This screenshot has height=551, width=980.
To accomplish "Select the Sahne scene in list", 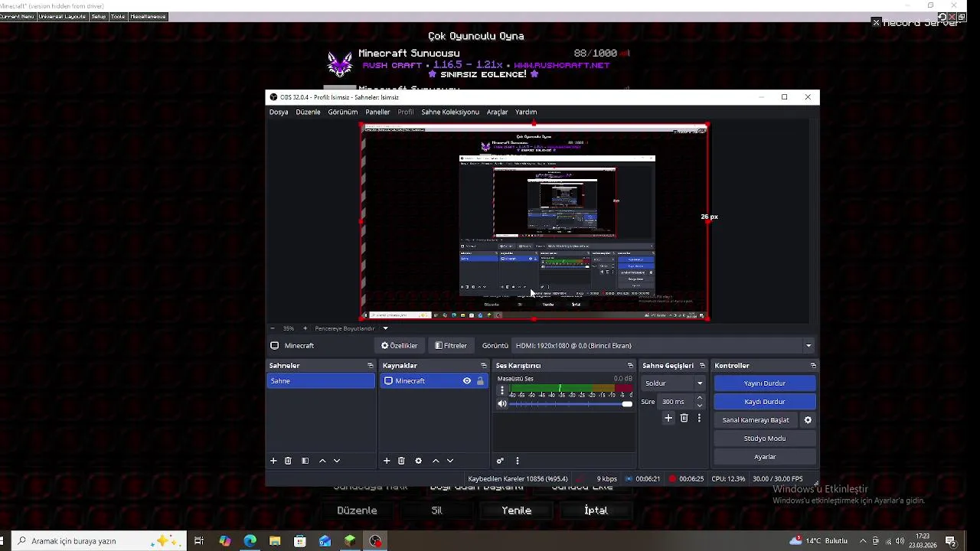I will coord(321,381).
